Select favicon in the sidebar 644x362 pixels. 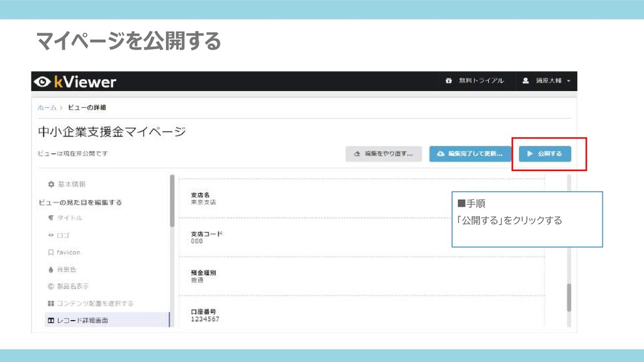[x=69, y=253]
